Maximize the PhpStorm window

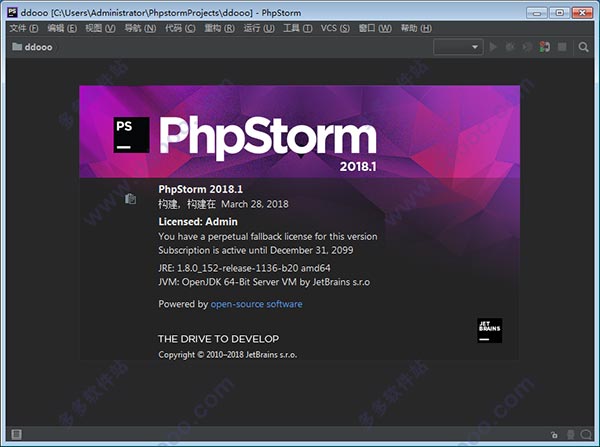(559, 13)
